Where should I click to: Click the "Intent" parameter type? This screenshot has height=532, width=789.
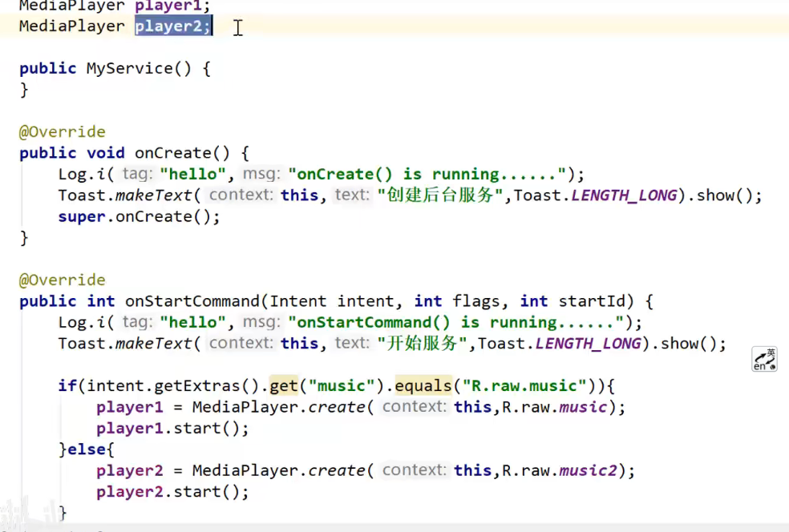point(298,301)
